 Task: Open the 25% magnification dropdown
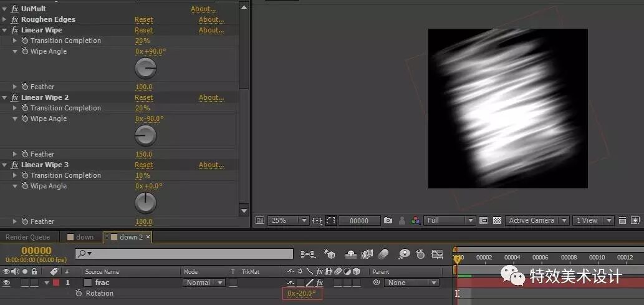coord(289,220)
